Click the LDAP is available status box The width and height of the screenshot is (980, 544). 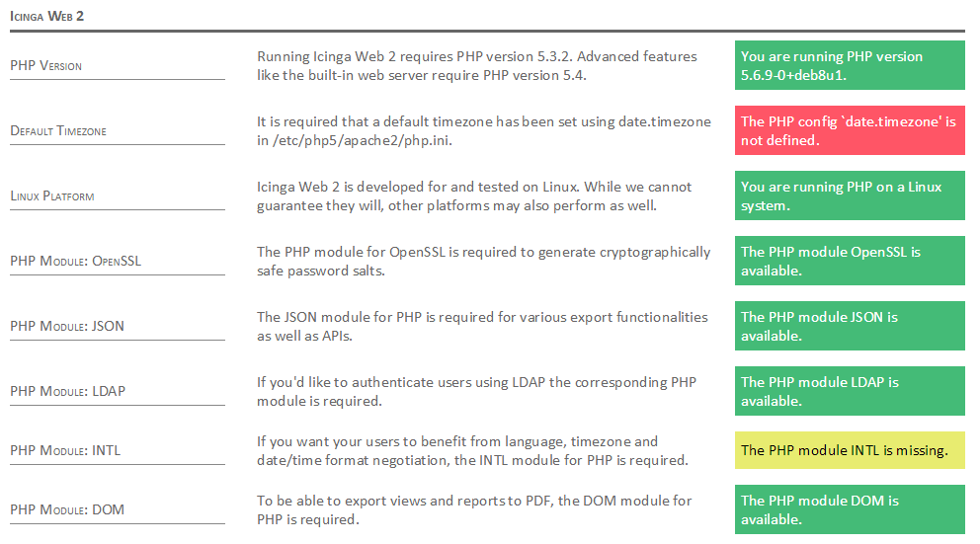(850, 392)
